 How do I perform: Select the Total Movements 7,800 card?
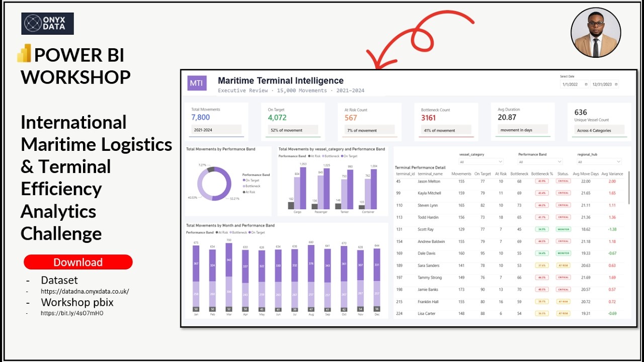coord(217,121)
